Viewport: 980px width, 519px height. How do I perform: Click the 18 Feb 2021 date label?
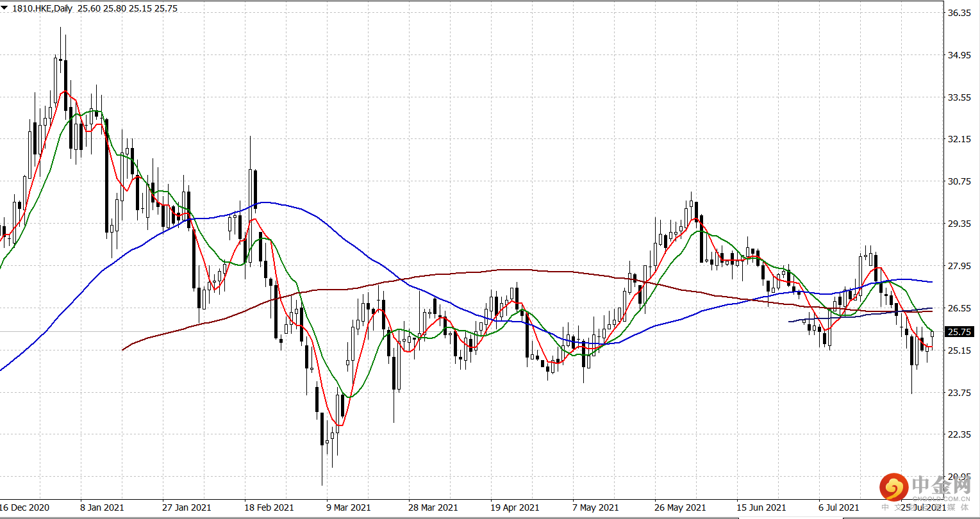click(x=269, y=507)
